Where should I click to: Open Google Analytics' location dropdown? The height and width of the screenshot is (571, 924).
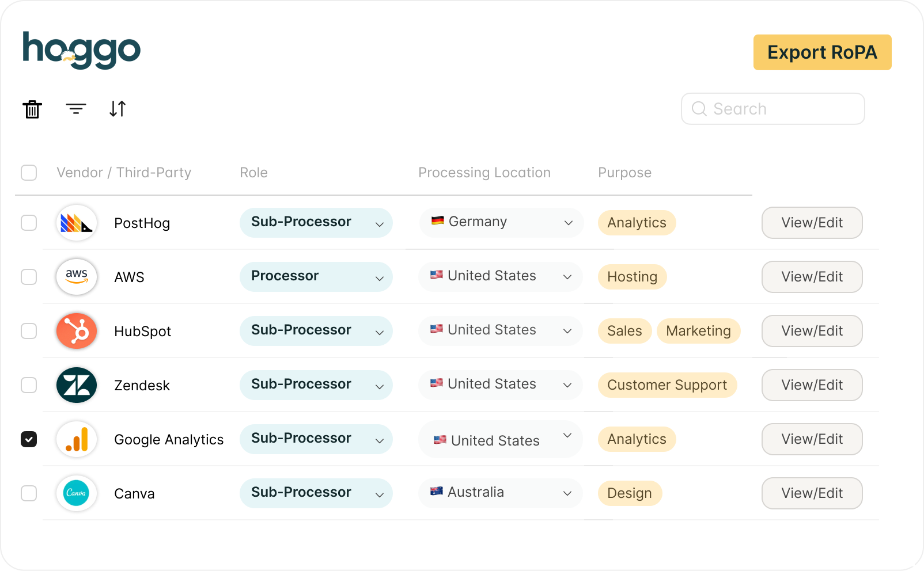(x=501, y=439)
